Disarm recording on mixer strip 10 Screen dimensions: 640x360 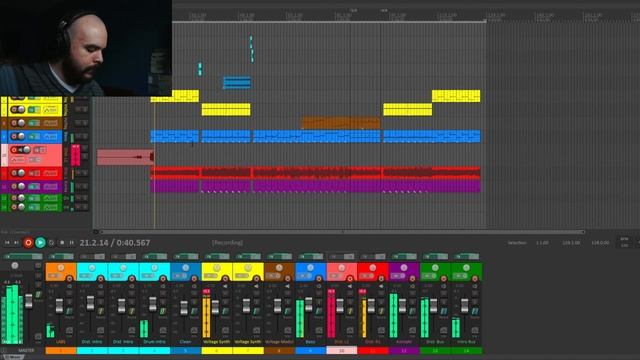click(x=350, y=279)
